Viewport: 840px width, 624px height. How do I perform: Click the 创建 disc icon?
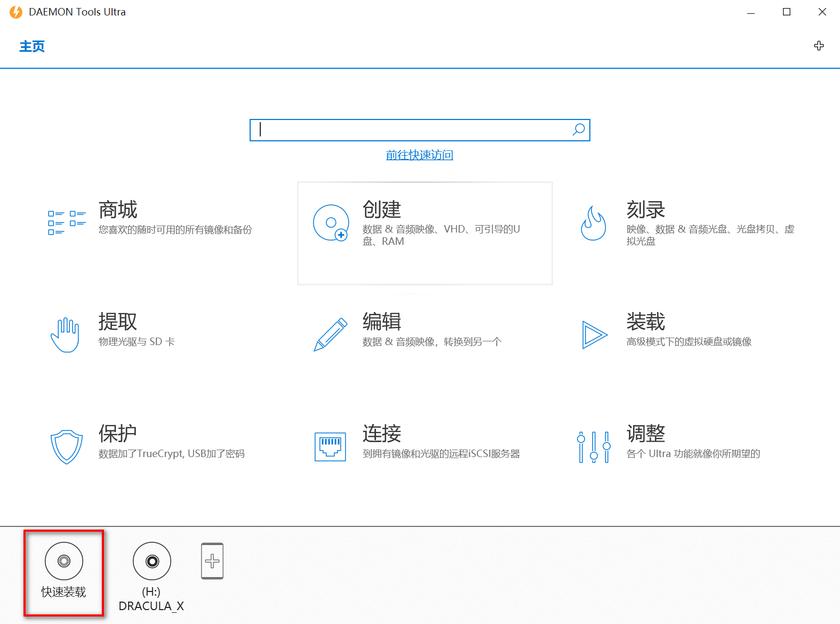pyautogui.click(x=331, y=223)
